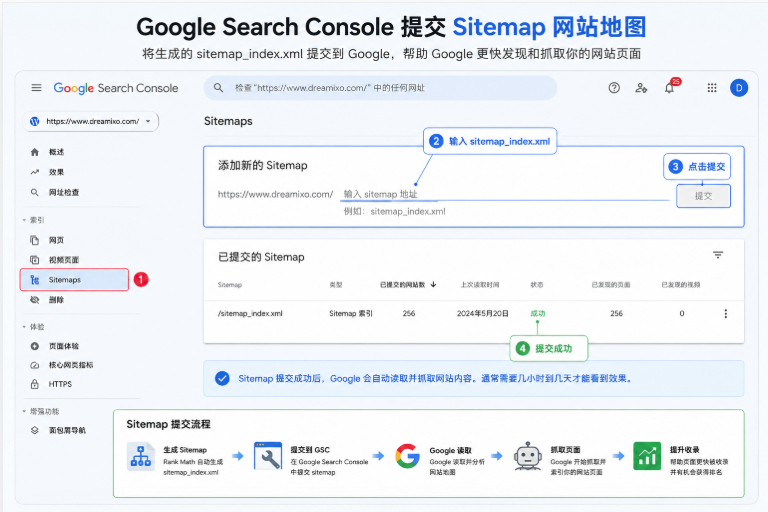Open three-dot menu for sitemap_index.xml row
This screenshot has width=768, height=512.
[x=725, y=314]
